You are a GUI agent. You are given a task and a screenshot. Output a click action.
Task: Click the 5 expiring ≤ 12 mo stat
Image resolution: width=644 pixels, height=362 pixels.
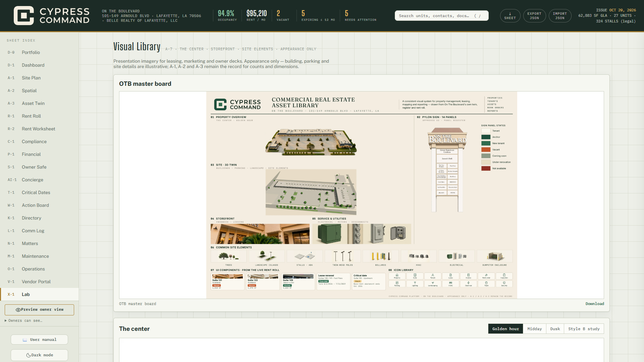click(x=318, y=15)
